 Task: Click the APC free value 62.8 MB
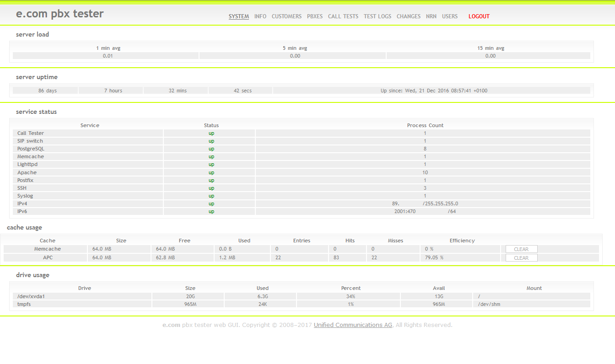(166, 258)
